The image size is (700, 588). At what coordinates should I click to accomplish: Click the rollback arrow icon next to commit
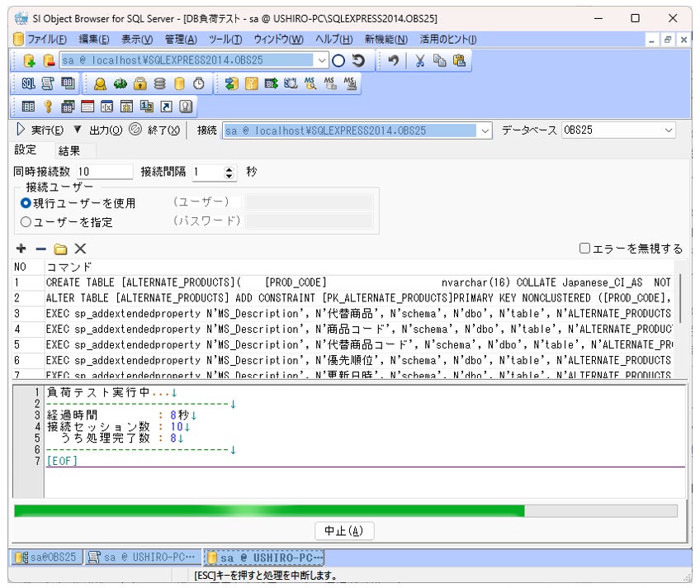coord(358,60)
